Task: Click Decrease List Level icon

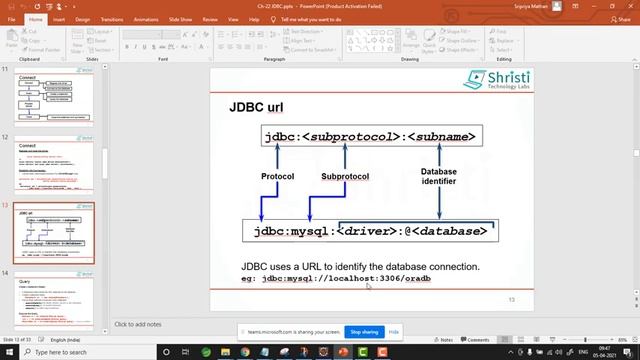Action: click(x=251, y=35)
